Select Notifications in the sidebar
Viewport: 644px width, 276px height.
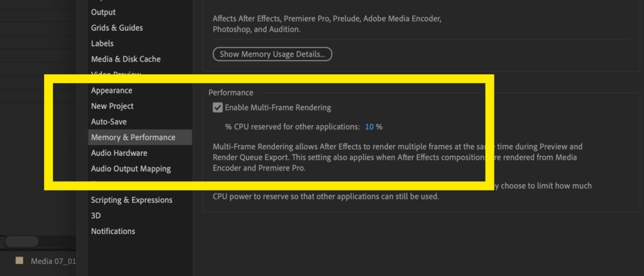pos(113,231)
